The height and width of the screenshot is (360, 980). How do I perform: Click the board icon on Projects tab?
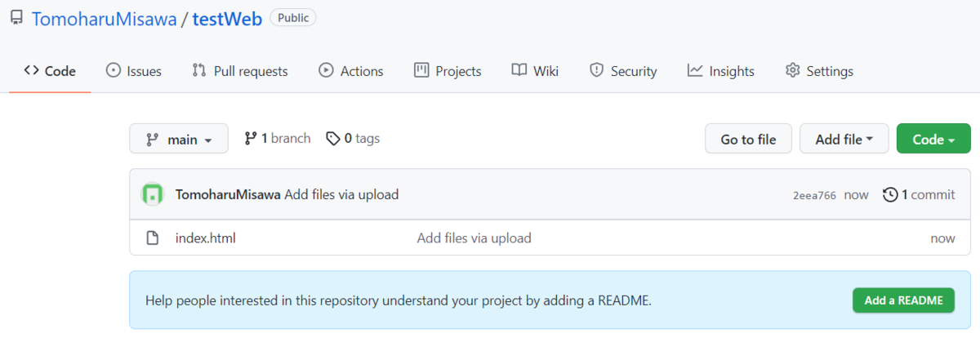pyautogui.click(x=421, y=71)
